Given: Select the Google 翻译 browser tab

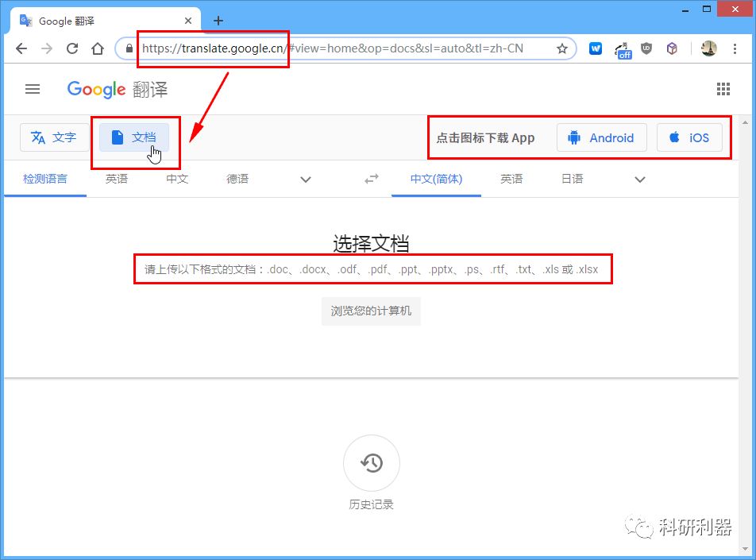Looking at the screenshot, I should point(105,21).
